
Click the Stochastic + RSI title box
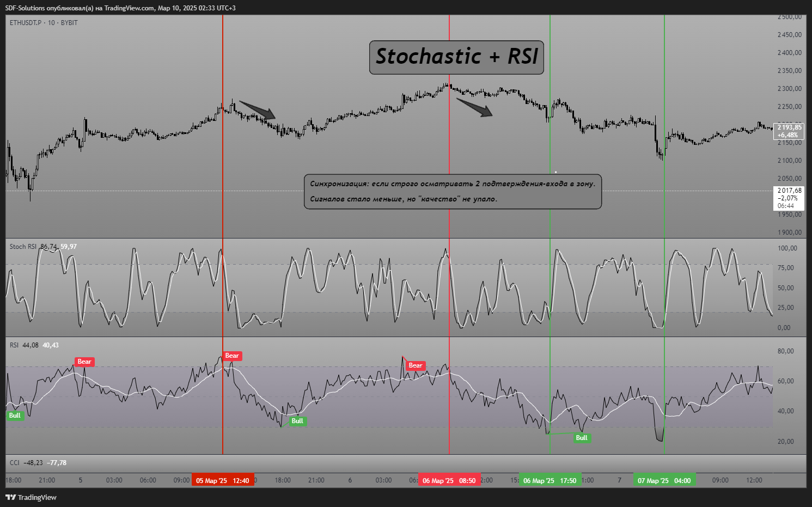[456, 57]
